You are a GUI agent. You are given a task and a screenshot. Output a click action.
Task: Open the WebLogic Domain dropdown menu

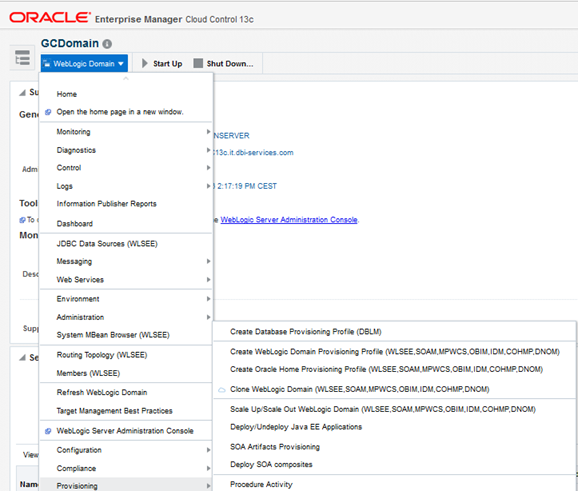84,63
